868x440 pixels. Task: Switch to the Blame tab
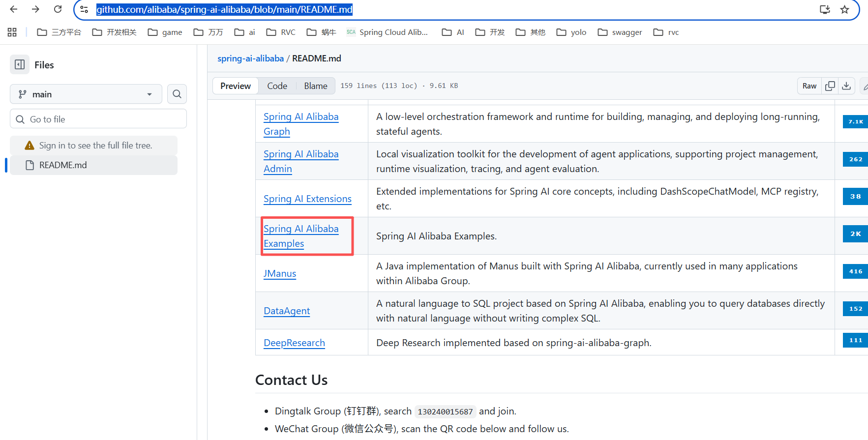[316, 86]
